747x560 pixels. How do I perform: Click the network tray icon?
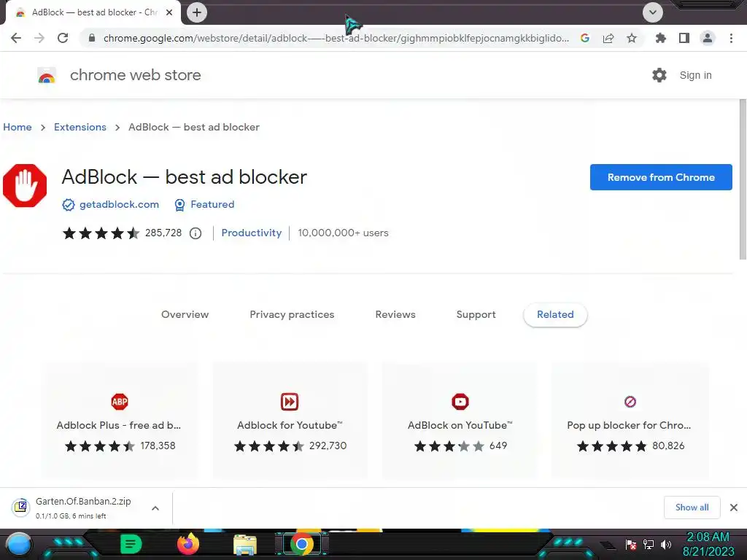pos(649,544)
